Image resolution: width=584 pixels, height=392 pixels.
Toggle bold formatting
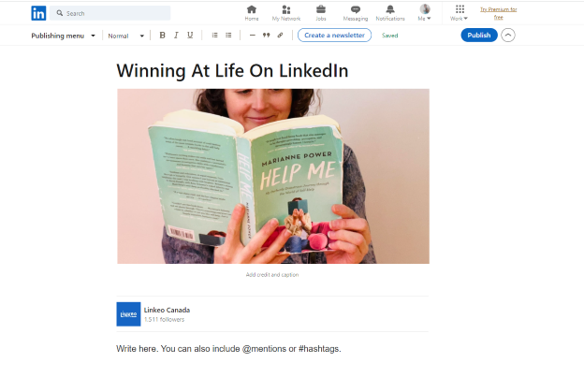[x=163, y=35]
